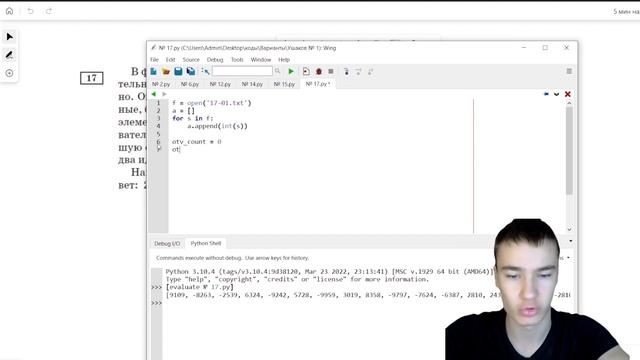Open the Source menu
The width and height of the screenshot is (640, 360).
click(x=191, y=60)
